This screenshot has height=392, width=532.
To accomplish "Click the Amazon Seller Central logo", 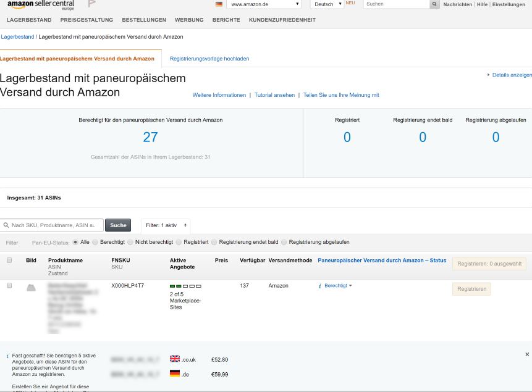I will click(x=41, y=5).
